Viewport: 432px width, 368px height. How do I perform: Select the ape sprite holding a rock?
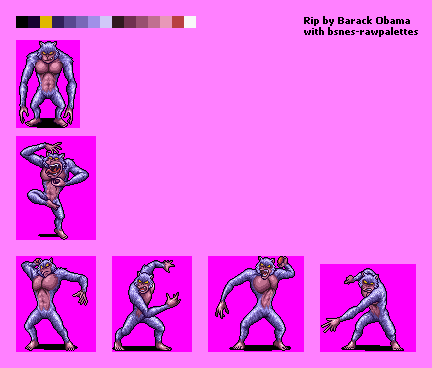(x=256, y=304)
